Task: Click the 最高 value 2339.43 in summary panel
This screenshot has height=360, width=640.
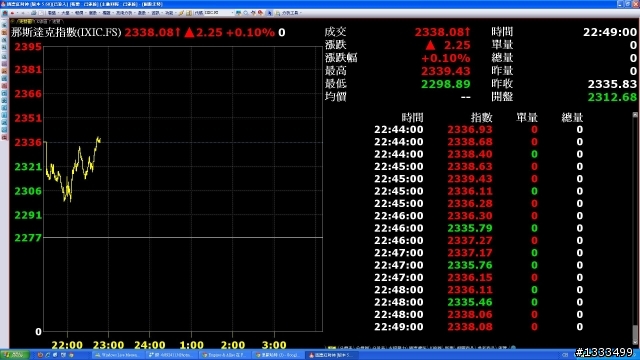Action: [445, 71]
